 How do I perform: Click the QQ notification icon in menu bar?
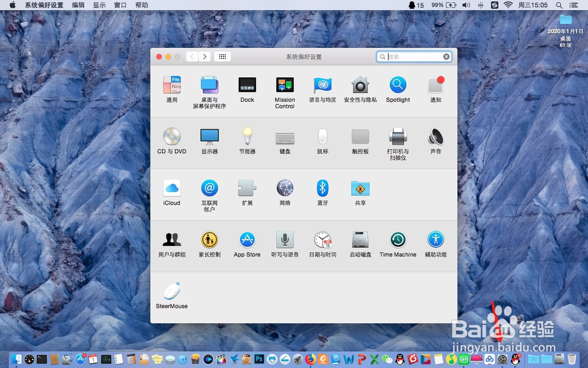tap(416, 5)
